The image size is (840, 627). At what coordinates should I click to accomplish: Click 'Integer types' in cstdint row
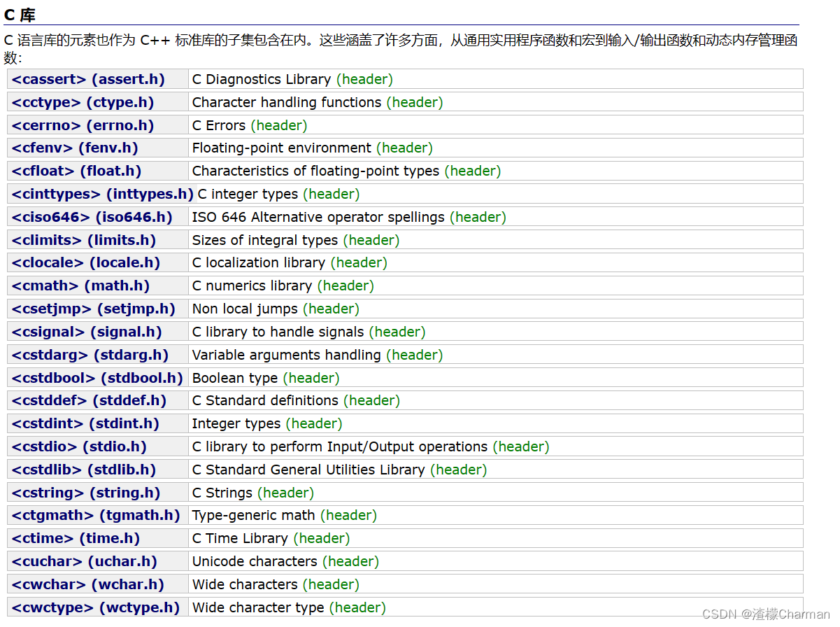[236, 423]
